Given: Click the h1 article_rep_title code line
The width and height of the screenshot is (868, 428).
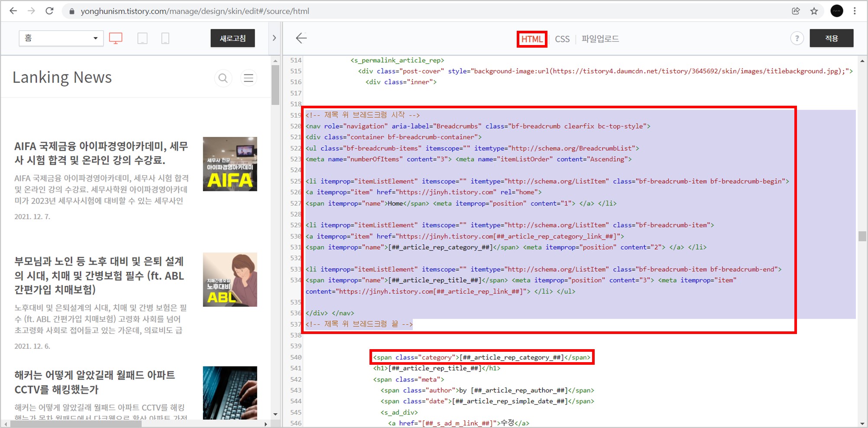Looking at the screenshot, I should point(437,368).
